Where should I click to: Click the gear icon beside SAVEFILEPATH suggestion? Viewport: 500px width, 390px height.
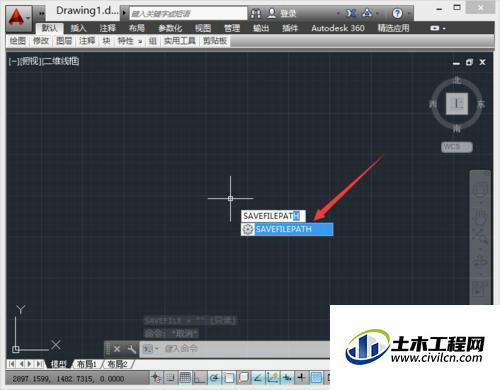(248, 229)
